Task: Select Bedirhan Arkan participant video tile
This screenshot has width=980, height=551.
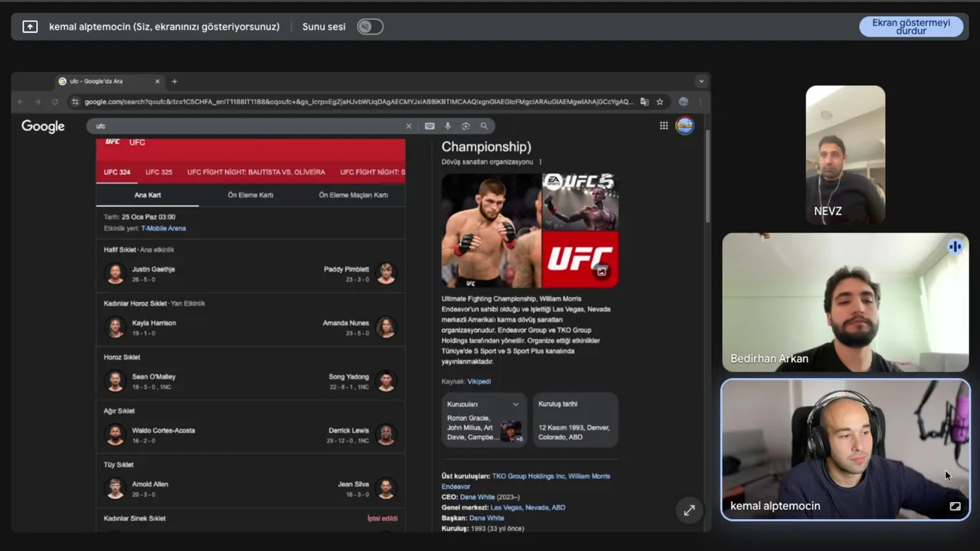Action: (x=845, y=302)
